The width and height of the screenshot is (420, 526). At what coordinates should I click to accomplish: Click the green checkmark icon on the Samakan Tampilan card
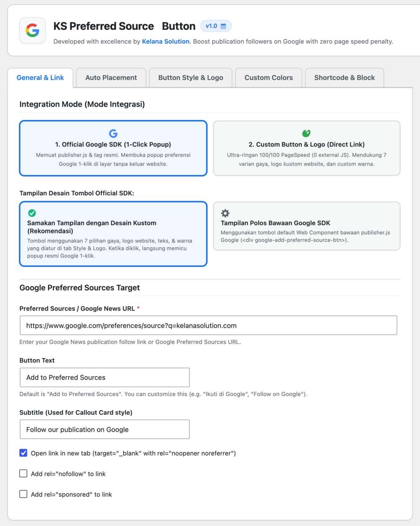tap(32, 213)
